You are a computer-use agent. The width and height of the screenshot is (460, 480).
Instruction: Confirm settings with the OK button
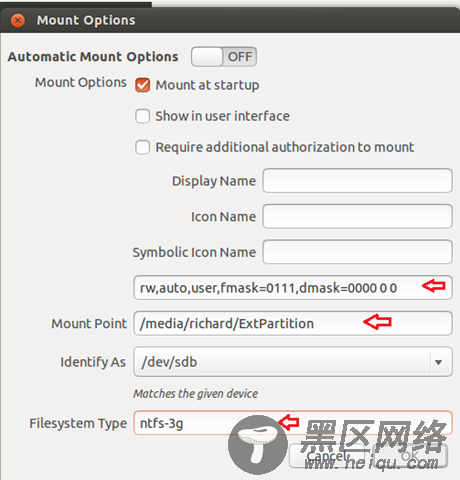pyautogui.click(x=410, y=456)
